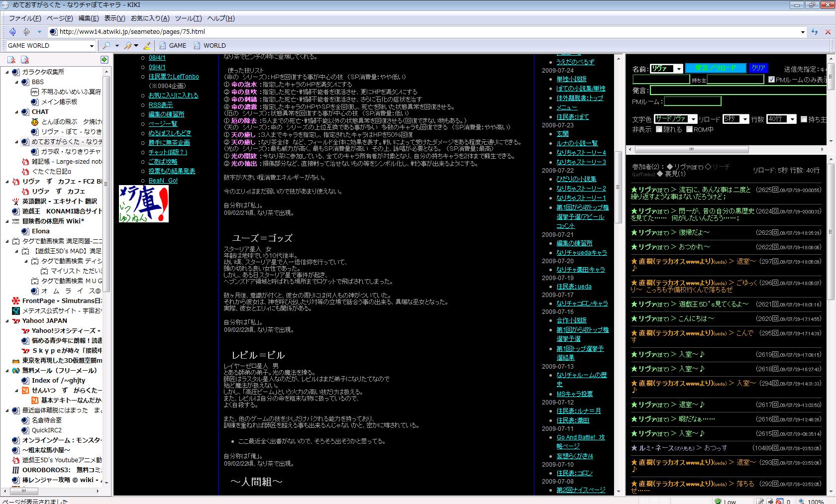Click the yellow highlighter pencil icon
Viewport: 836px width, 504px height.
147,46
